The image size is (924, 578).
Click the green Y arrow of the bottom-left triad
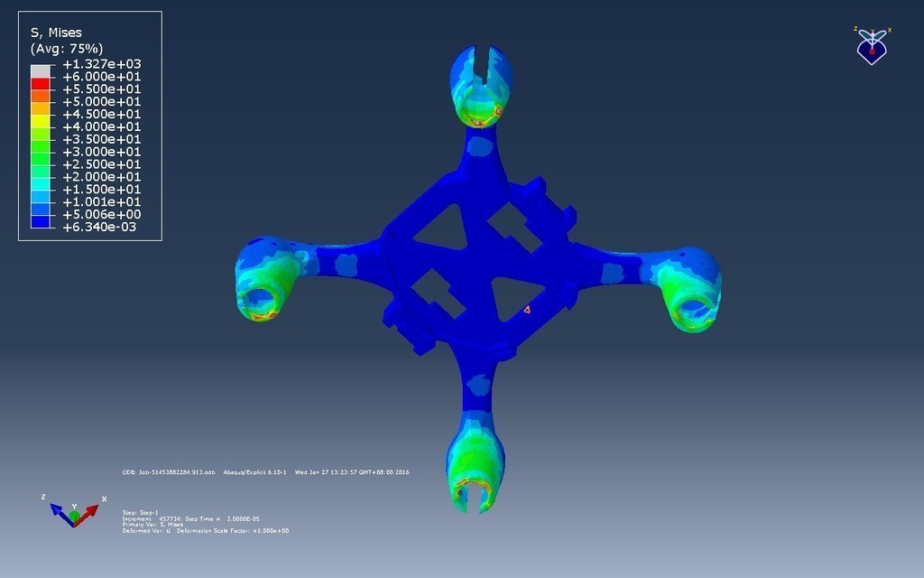click(74, 515)
